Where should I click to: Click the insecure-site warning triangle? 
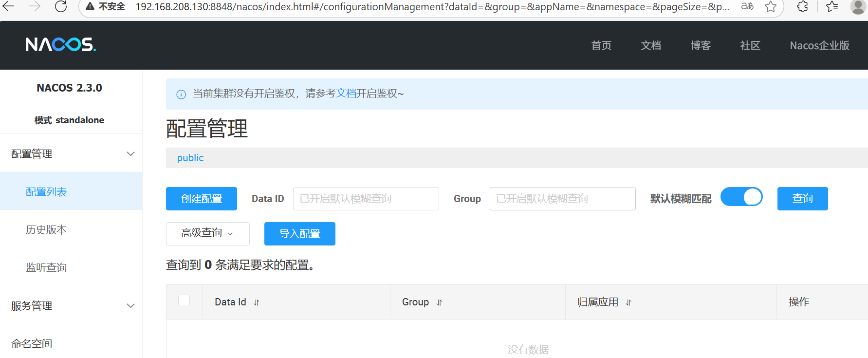(90, 6)
